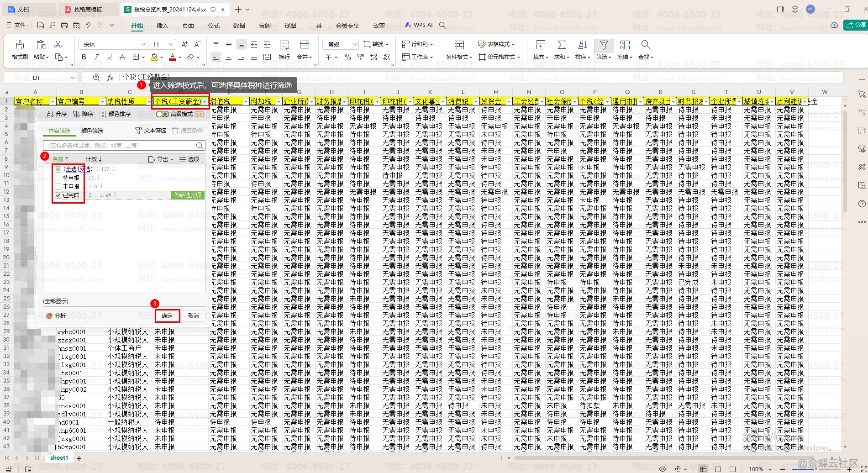Click the Freeze panes (冻结) icon

click(625, 45)
